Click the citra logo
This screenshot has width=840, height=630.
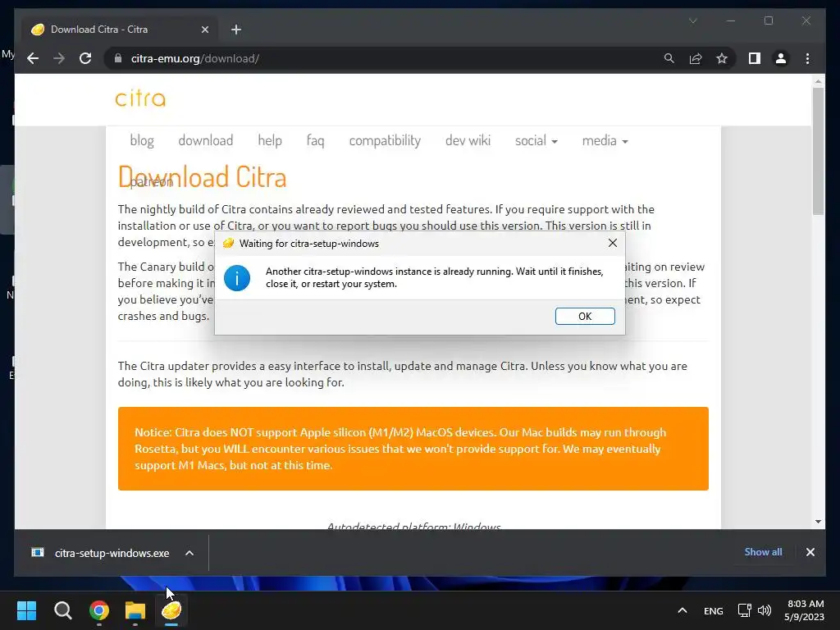[x=140, y=98]
